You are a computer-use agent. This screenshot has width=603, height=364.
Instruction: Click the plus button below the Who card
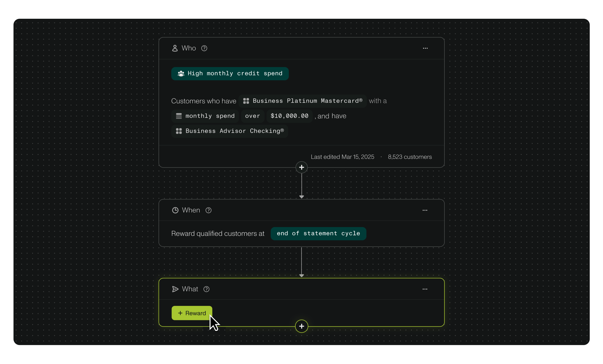(301, 167)
